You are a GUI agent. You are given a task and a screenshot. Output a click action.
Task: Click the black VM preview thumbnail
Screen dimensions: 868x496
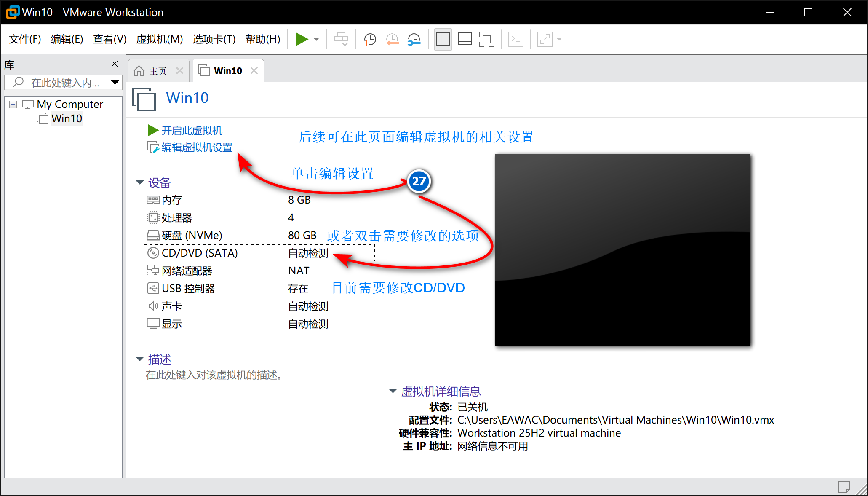tap(622, 249)
